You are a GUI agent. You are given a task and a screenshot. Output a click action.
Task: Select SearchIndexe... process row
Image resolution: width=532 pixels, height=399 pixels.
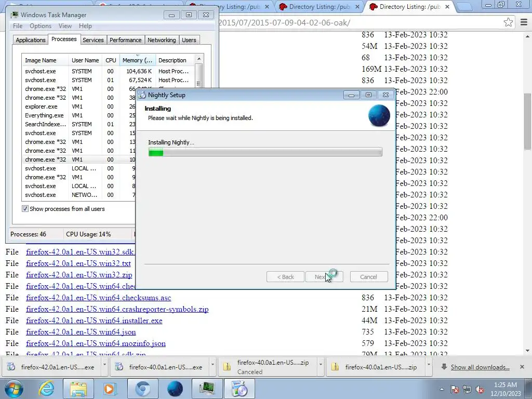click(x=79, y=124)
